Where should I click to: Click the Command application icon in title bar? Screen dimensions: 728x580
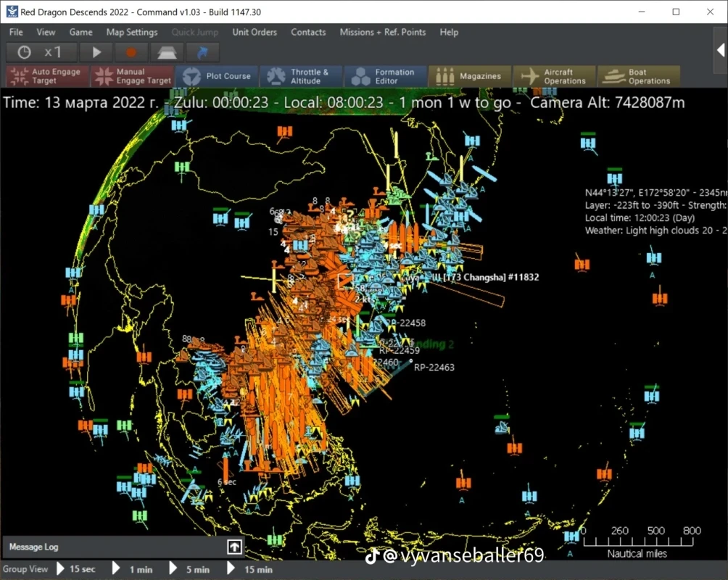[x=12, y=12]
